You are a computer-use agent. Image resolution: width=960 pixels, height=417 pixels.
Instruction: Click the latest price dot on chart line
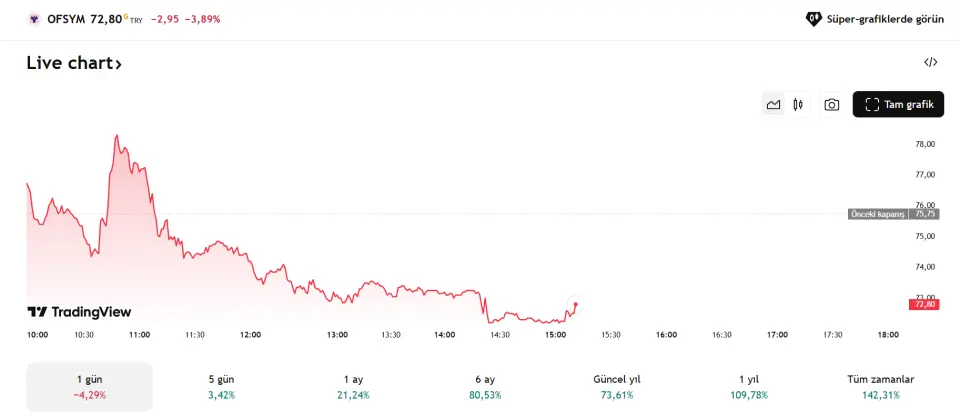tap(576, 304)
